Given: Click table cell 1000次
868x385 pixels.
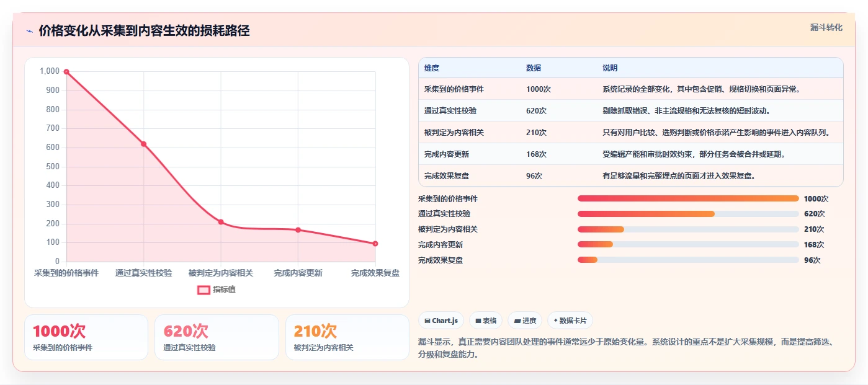Looking at the screenshot, I should 539,89.
